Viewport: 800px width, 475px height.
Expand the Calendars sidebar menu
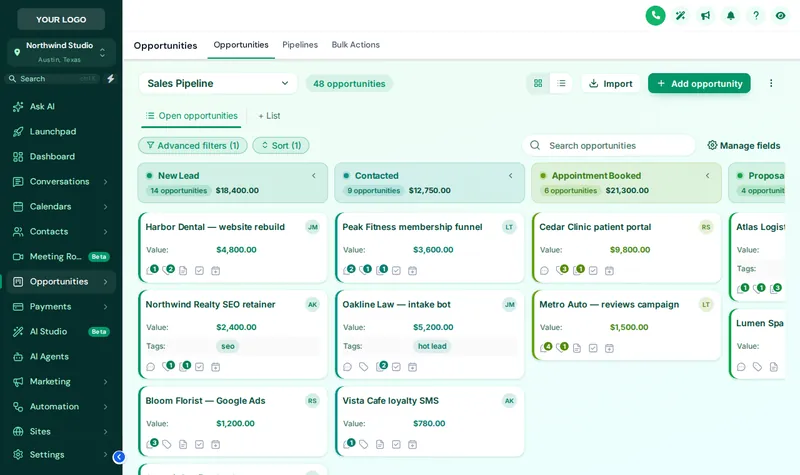[105, 206]
